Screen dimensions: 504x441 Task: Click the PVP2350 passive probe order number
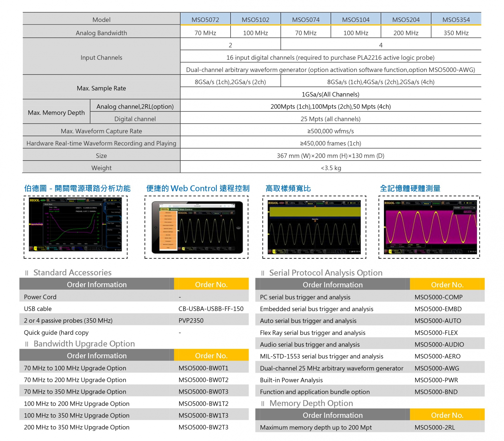click(x=191, y=320)
